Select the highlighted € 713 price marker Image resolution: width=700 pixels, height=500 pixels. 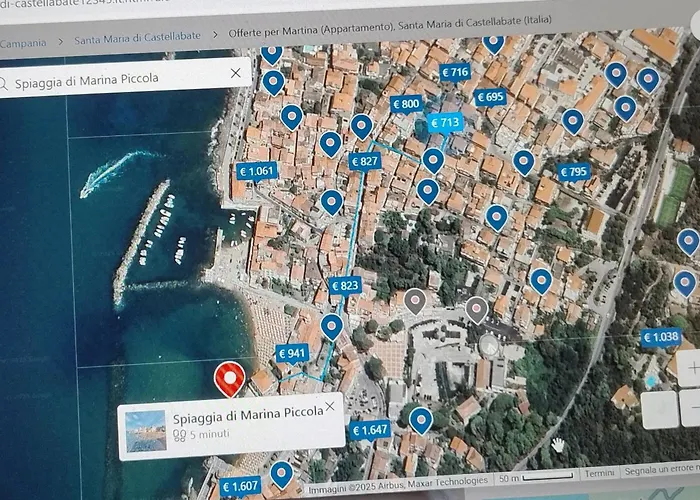[x=446, y=123]
